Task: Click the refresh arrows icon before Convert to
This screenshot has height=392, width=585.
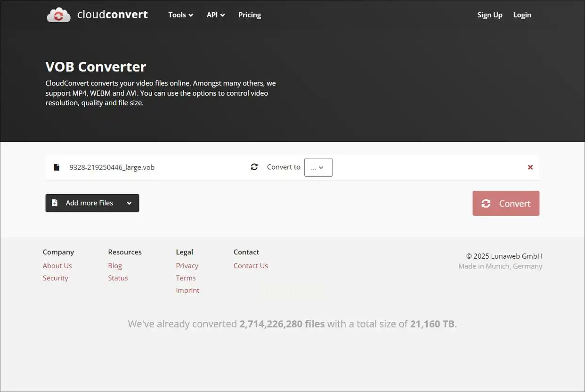Action: 254,167
